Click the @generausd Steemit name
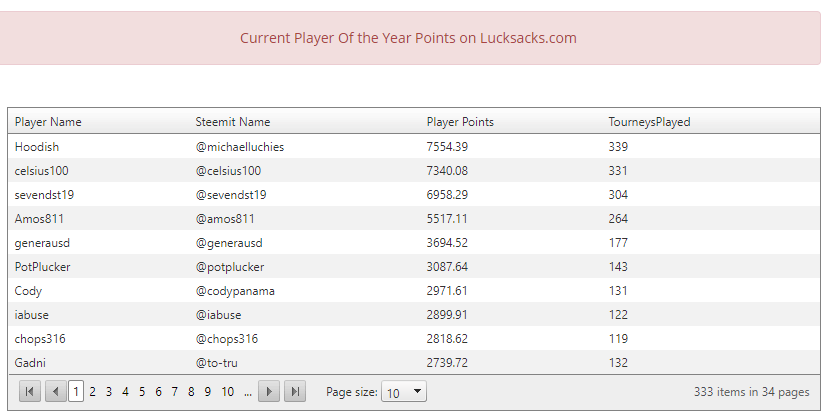 (x=229, y=243)
